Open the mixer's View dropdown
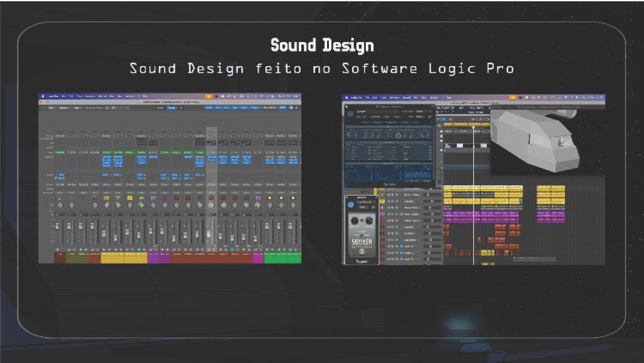 coord(77,108)
